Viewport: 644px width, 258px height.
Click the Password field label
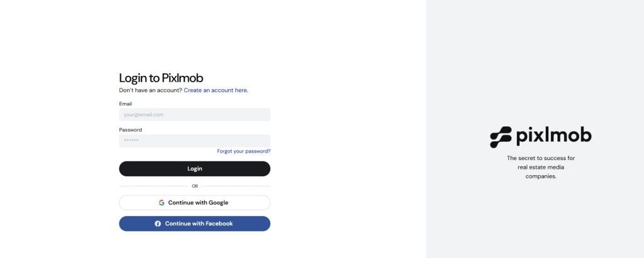pos(130,130)
